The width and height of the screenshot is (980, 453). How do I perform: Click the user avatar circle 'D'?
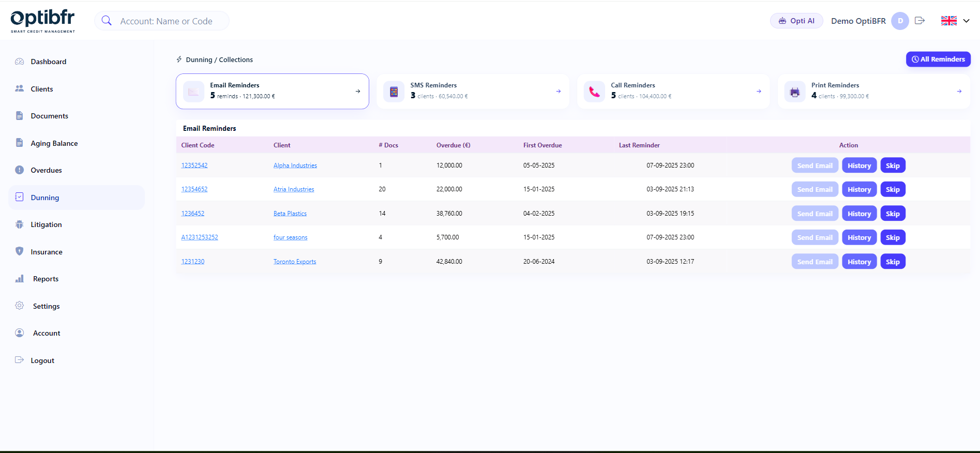pyautogui.click(x=900, y=21)
